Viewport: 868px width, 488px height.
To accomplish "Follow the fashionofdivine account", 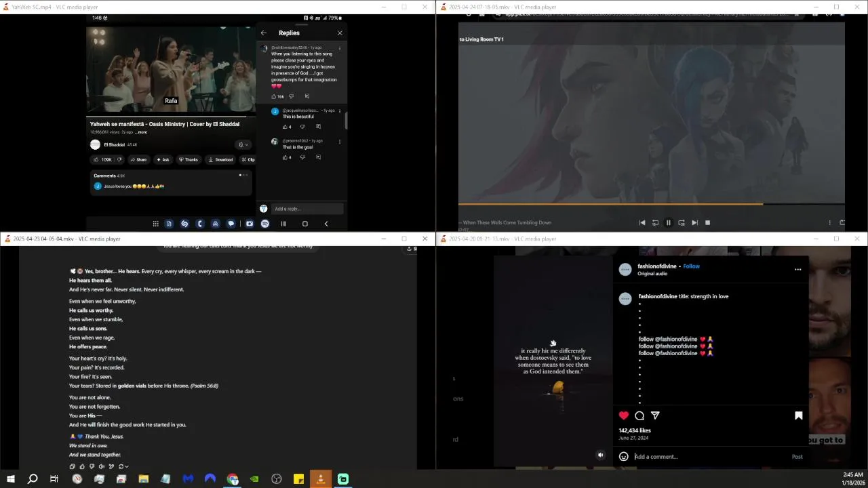I will pos(691,266).
